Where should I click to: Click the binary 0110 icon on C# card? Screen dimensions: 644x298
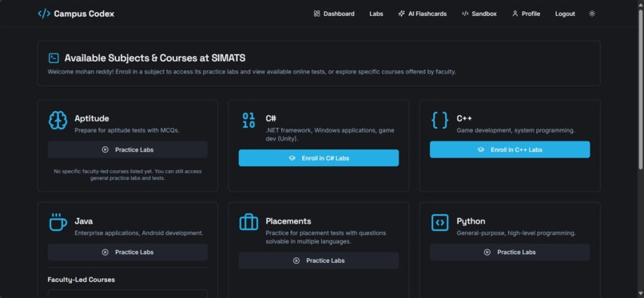pos(248,121)
